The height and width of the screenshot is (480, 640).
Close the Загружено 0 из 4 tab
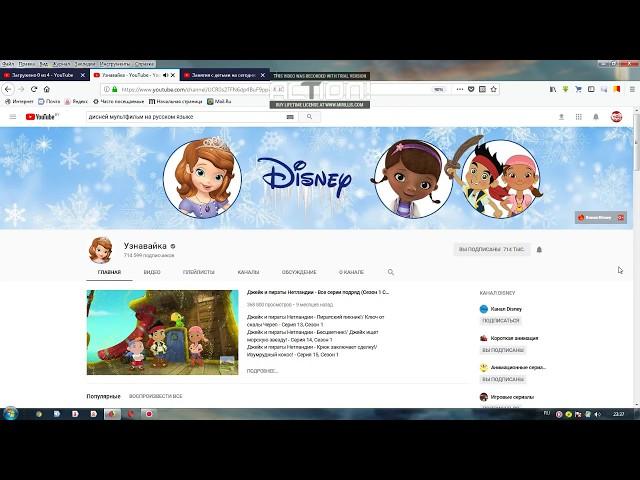pyautogui.click(x=83, y=75)
